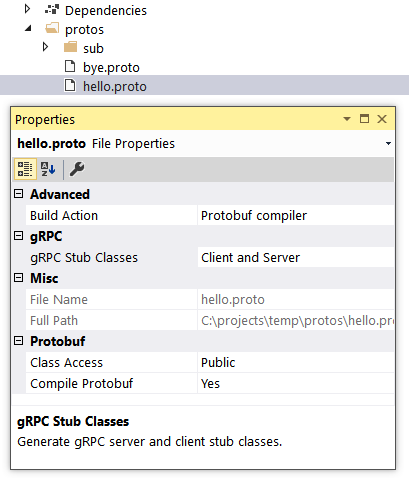
Task: Expand the Dependencies tree node
Action: click(27, 9)
